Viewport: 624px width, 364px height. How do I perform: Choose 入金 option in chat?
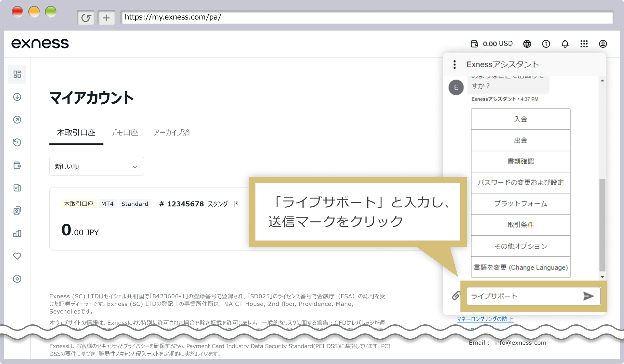click(521, 119)
